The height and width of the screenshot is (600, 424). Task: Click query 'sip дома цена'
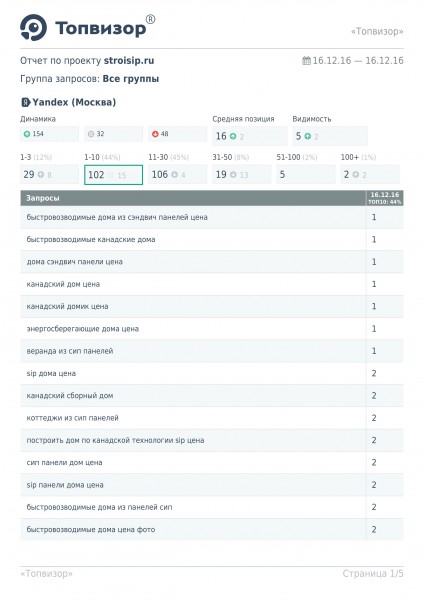[51, 373]
